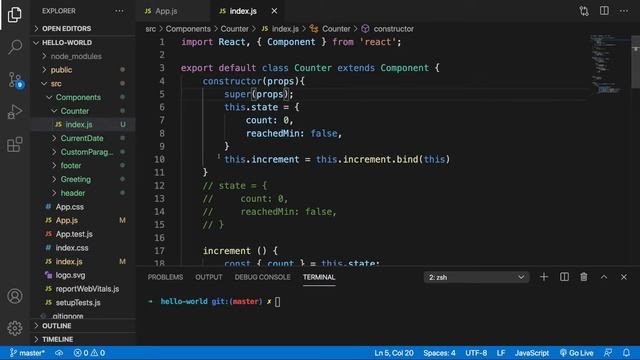Open the Extensions view icon

tap(15, 144)
